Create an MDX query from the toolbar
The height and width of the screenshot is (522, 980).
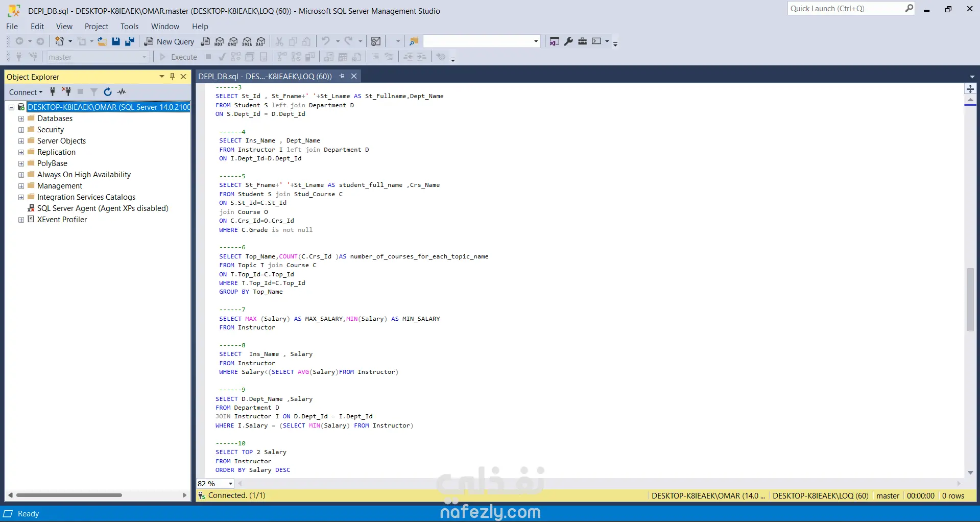pyautogui.click(x=219, y=41)
